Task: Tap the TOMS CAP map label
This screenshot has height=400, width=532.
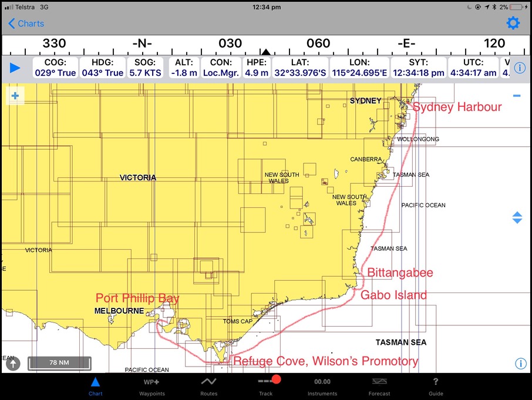Action: pyautogui.click(x=237, y=321)
